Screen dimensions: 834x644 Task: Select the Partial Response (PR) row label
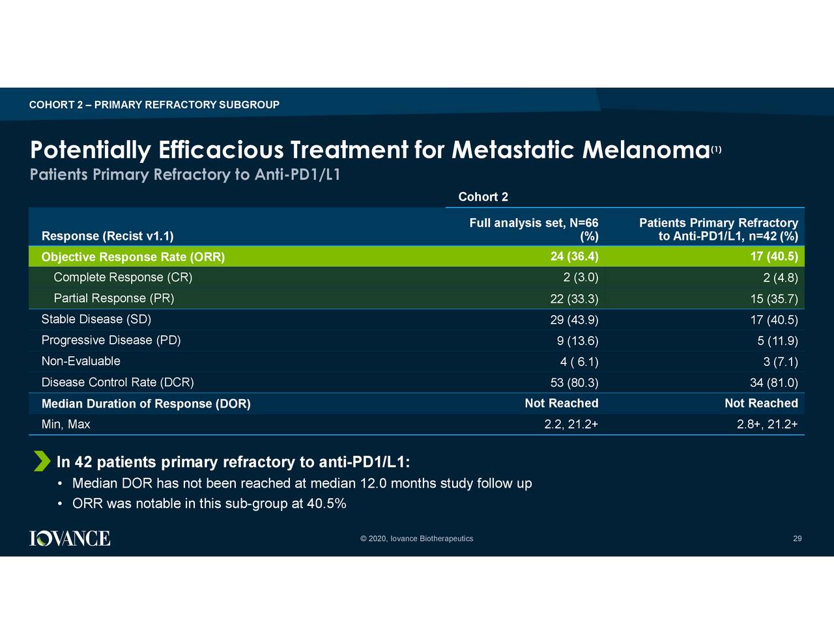tap(113, 298)
